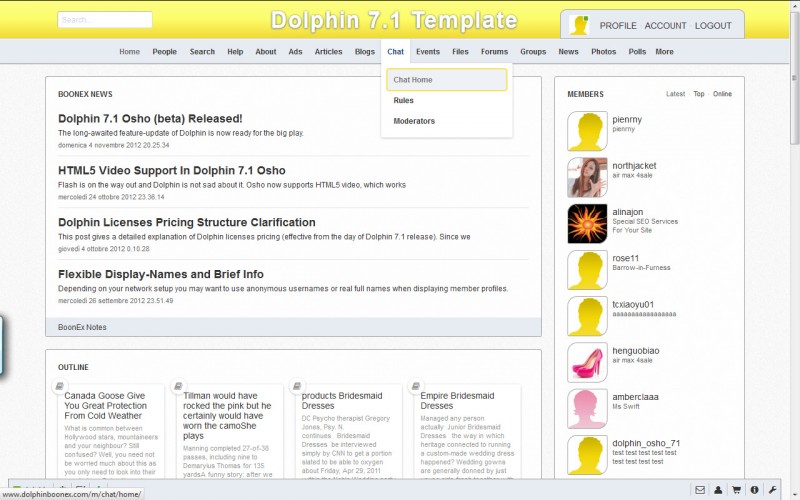
Task: Click the LOGOUT link
Action: [x=713, y=26]
